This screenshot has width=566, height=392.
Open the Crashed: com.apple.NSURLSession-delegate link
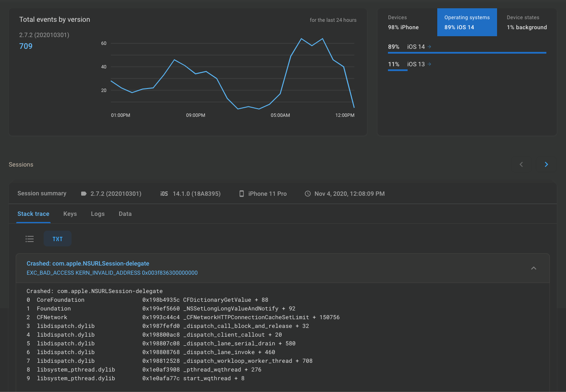[88, 263]
